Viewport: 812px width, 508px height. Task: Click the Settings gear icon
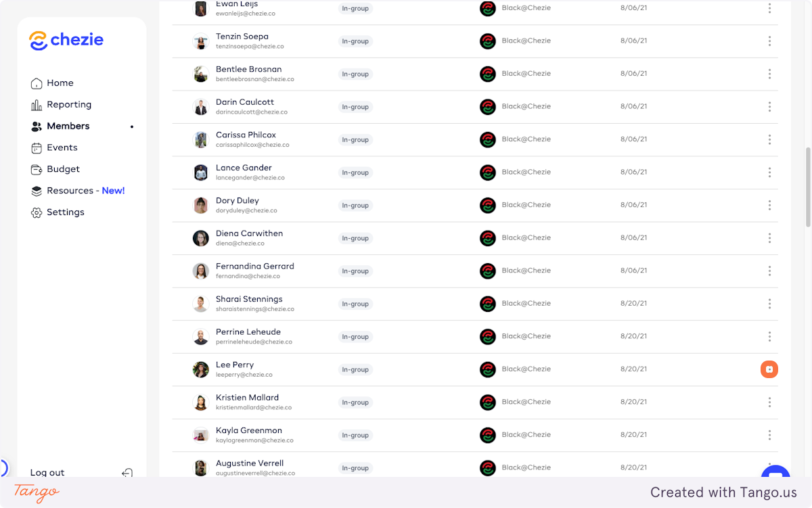pos(37,212)
